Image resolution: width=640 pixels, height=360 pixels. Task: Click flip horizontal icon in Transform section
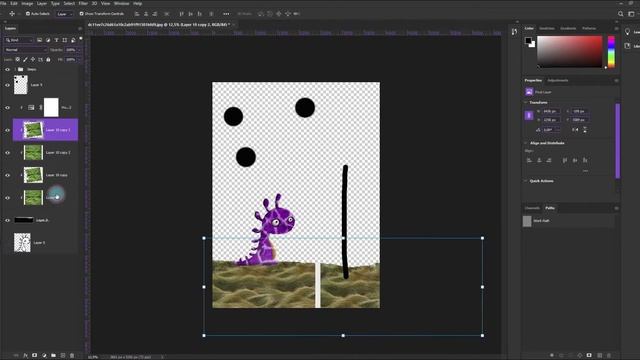pos(575,130)
